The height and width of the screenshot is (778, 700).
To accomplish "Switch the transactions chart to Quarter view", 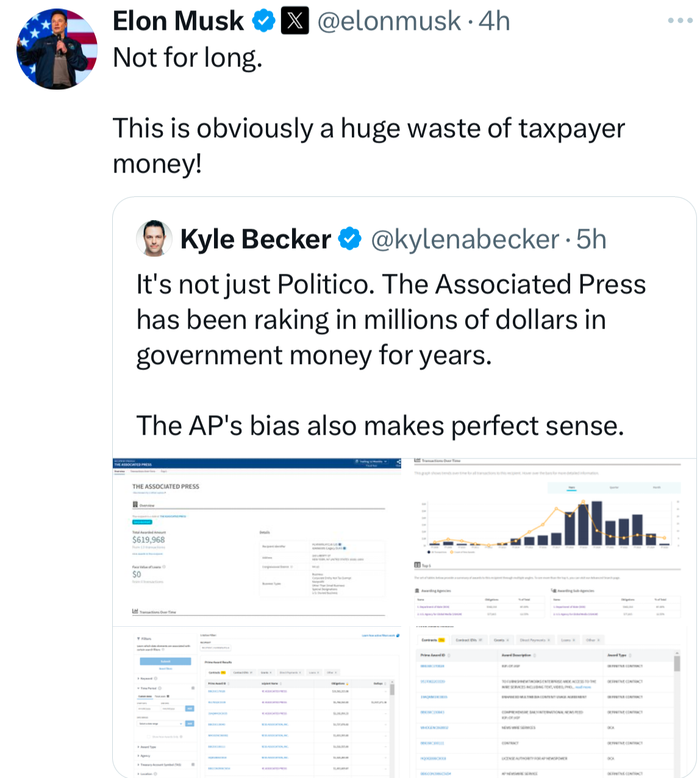I will (x=614, y=488).
